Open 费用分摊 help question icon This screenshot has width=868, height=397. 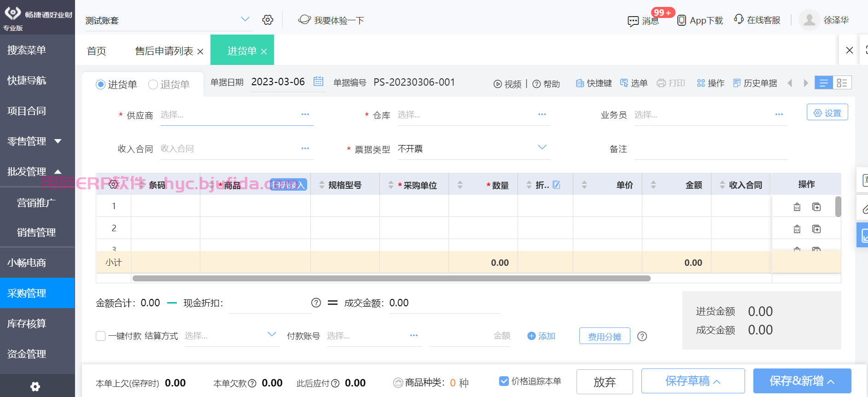tap(642, 336)
